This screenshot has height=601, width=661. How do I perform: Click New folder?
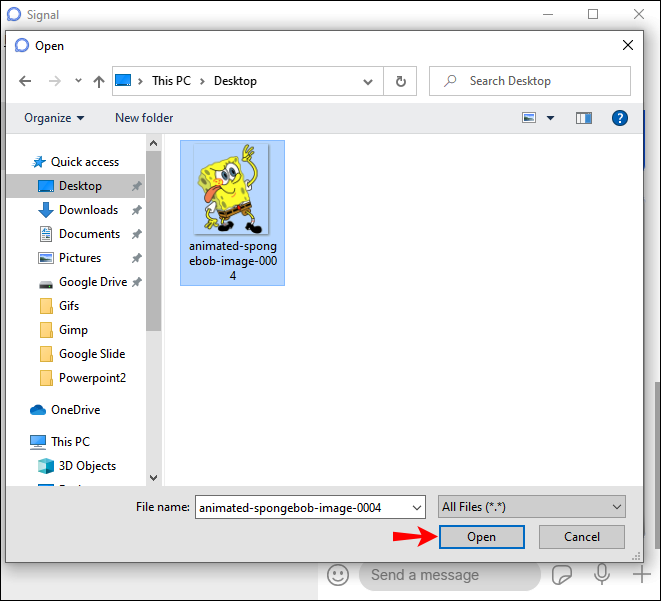tap(144, 118)
